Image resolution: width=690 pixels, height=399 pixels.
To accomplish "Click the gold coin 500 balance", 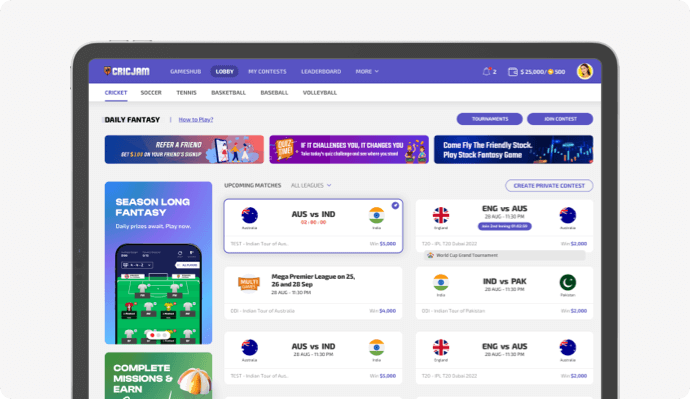I will point(556,72).
